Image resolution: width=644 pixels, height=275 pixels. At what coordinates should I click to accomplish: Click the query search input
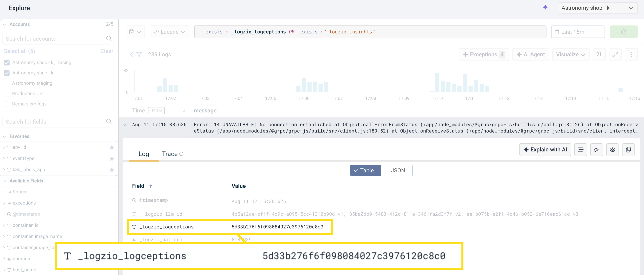pos(370,32)
